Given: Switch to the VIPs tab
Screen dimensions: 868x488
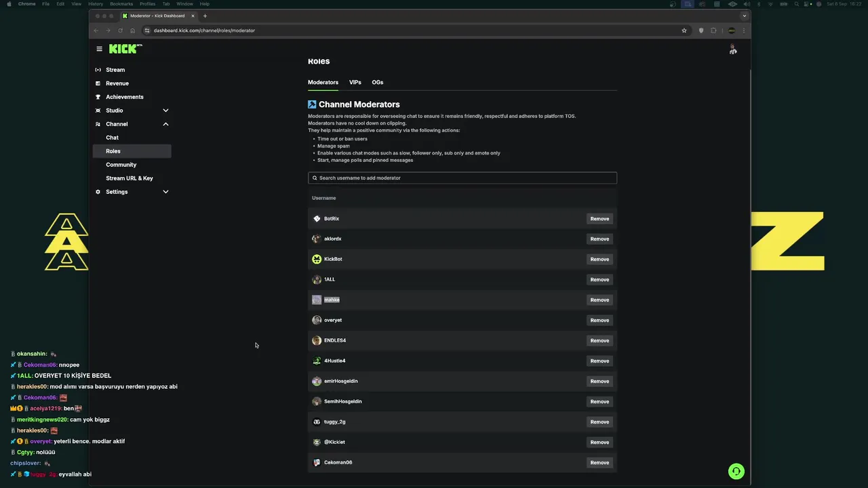Looking at the screenshot, I should coord(355,83).
